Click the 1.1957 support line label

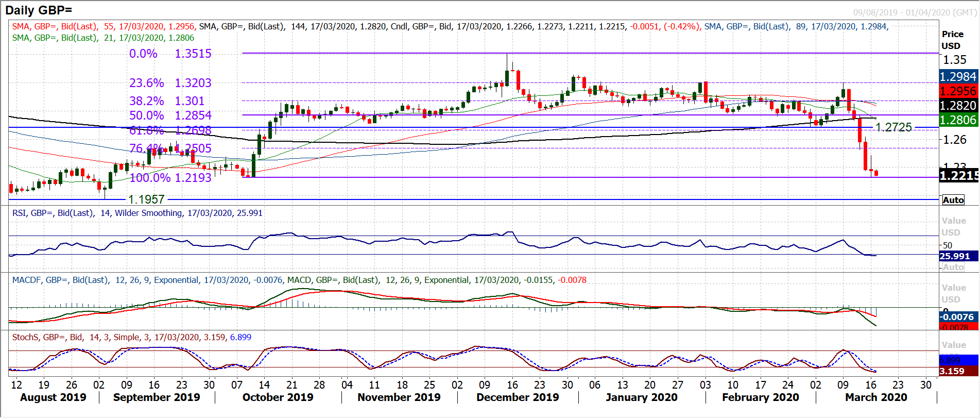coord(146,199)
